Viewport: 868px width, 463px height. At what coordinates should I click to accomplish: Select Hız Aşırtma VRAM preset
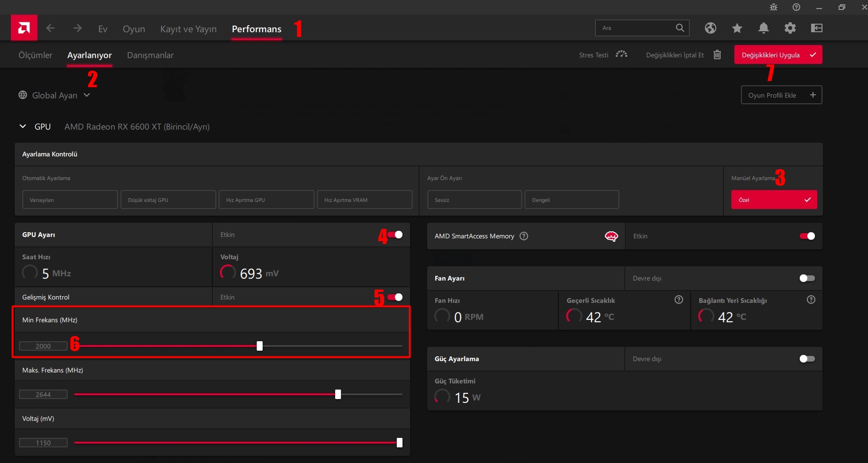pos(365,200)
